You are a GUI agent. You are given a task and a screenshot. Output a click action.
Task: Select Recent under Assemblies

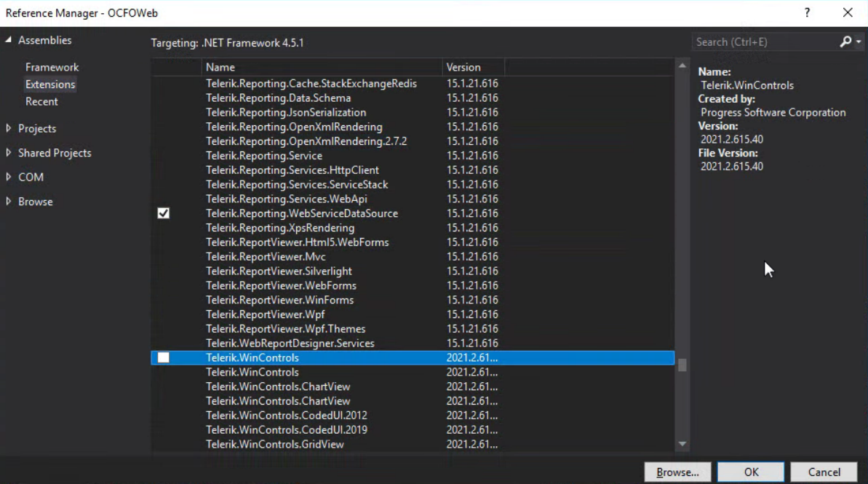[41, 101]
